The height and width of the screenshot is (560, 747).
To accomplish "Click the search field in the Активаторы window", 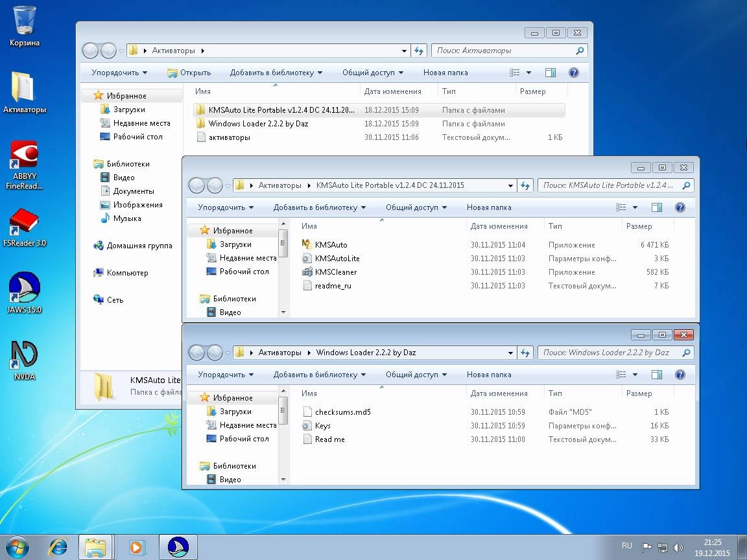I will pyautogui.click(x=509, y=51).
